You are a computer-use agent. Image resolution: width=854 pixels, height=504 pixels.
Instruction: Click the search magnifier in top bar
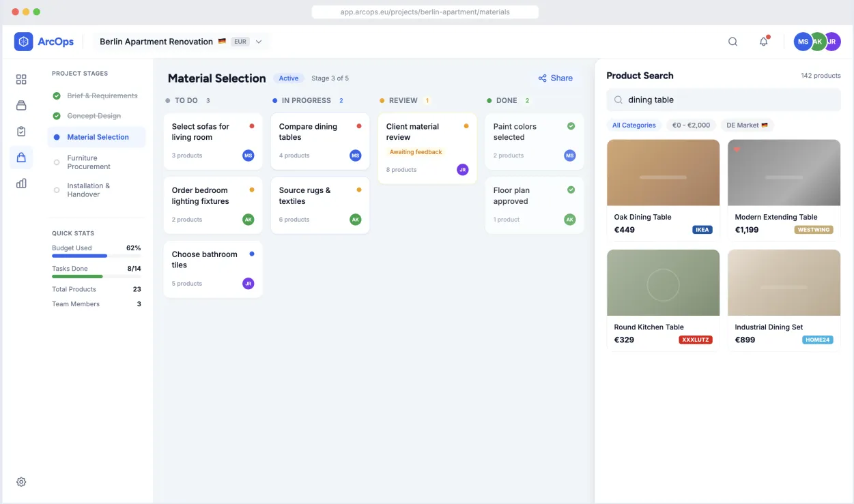coord(732,42)
